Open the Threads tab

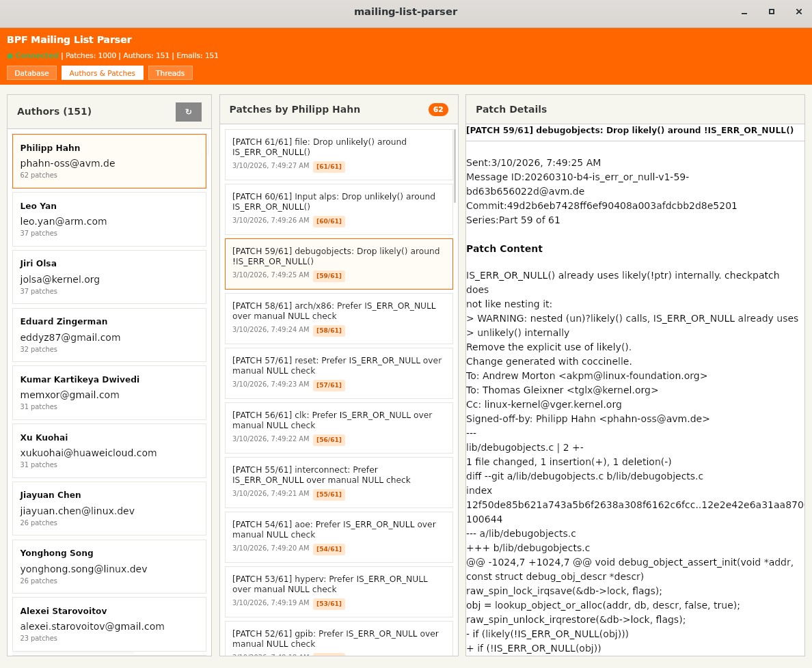[x=170, y=73]
